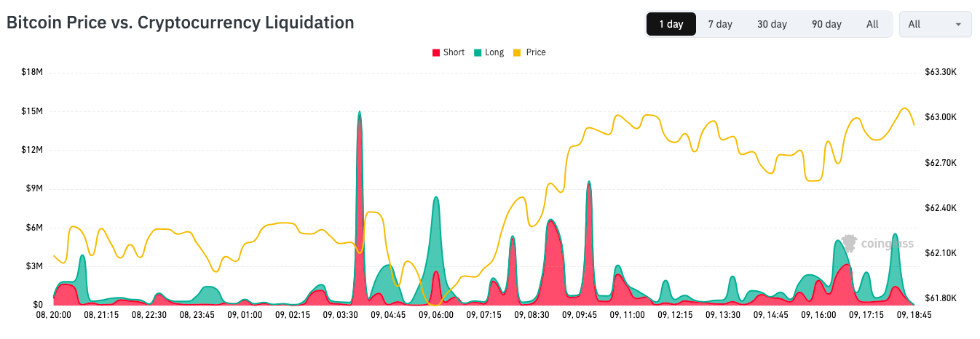
Task: Toggle the Long legend series
Action: [489, 52]
